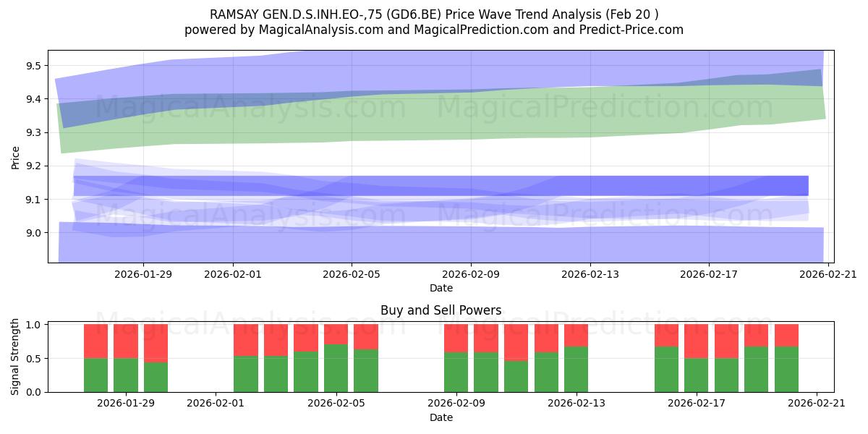This screenshot has height=434, width=868.
Task: Click 2026-02-17 tick on signal chart axis
Action: (x=697, y=403)
